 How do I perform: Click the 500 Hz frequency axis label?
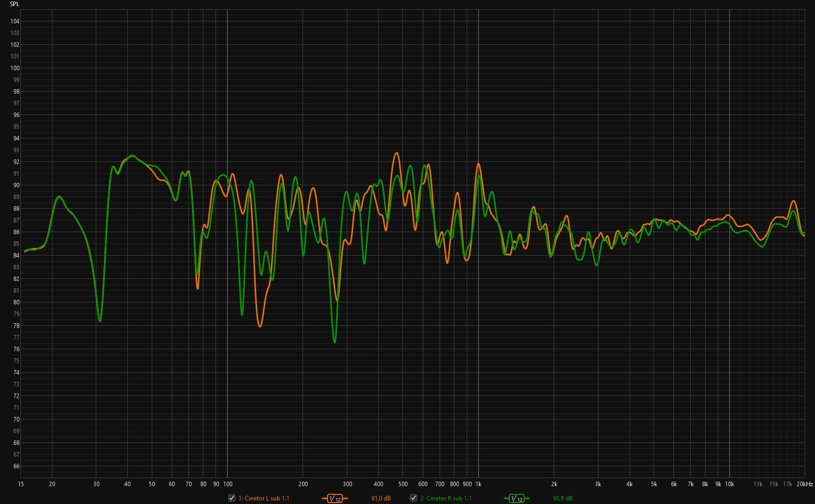pos(403,484)
